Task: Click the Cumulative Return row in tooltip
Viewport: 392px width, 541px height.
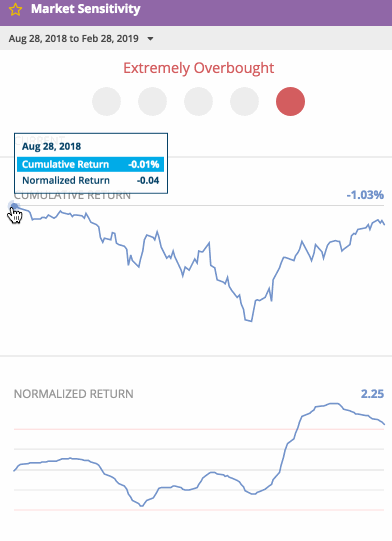Action: point(90,164)
